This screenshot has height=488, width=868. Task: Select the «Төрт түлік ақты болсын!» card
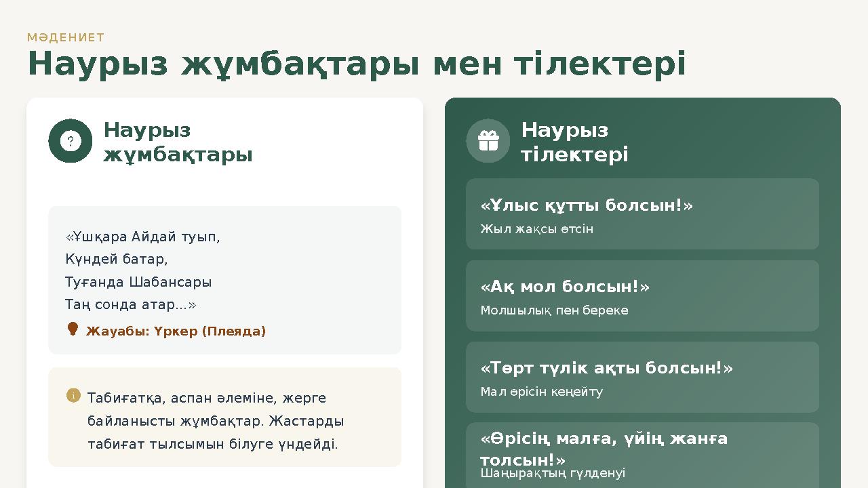tap(642, 376)
